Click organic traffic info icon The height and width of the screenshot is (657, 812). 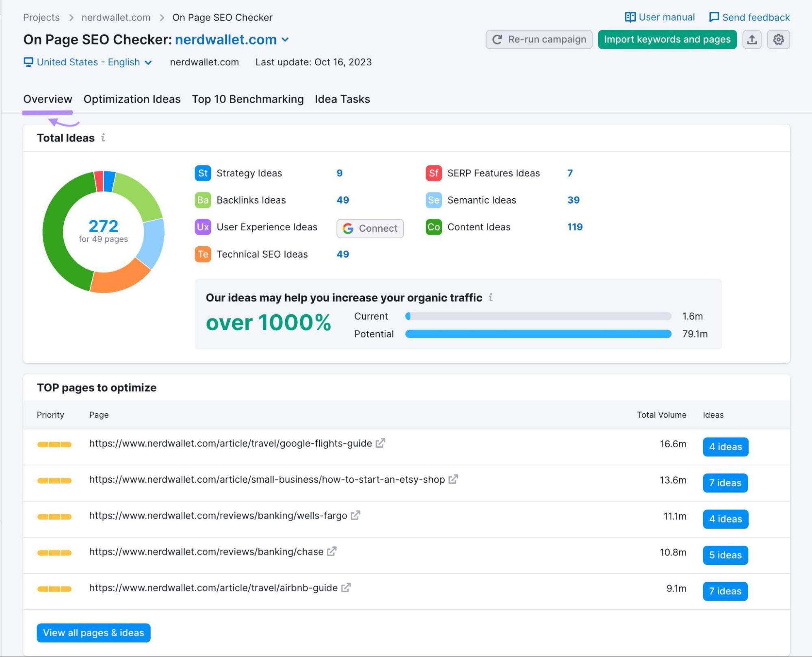click(x=491, y=297)
